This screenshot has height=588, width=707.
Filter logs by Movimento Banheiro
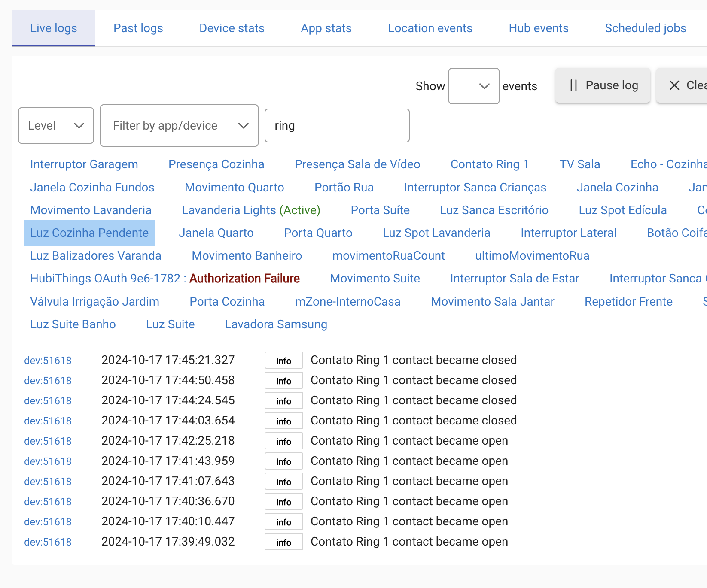tap(247, 256)
